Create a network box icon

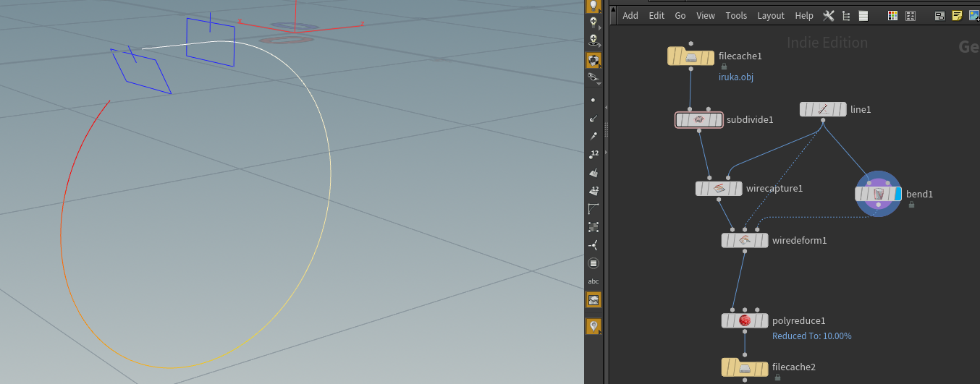940,15
